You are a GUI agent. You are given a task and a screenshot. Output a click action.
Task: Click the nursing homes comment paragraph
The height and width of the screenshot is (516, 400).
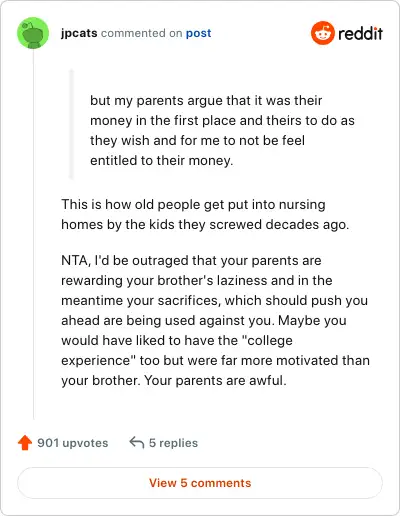point(205,214)
